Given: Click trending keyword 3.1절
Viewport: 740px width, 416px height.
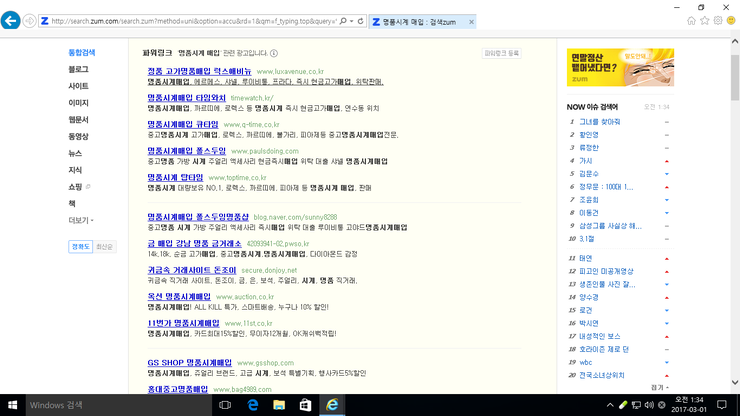Looking at the screenshot, I should 587,239.
